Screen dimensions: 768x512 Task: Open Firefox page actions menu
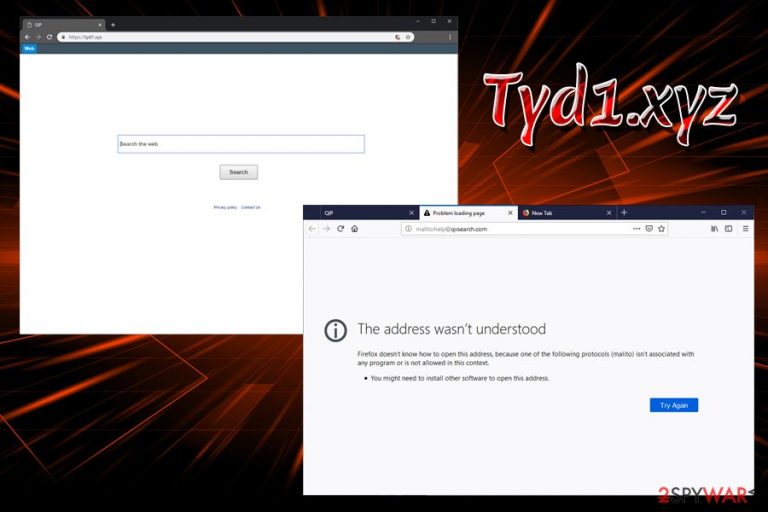coord(636,229)
